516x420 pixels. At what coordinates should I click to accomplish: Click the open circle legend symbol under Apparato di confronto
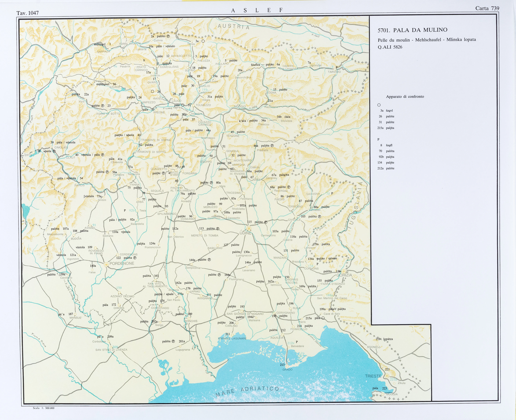(379, 105)
